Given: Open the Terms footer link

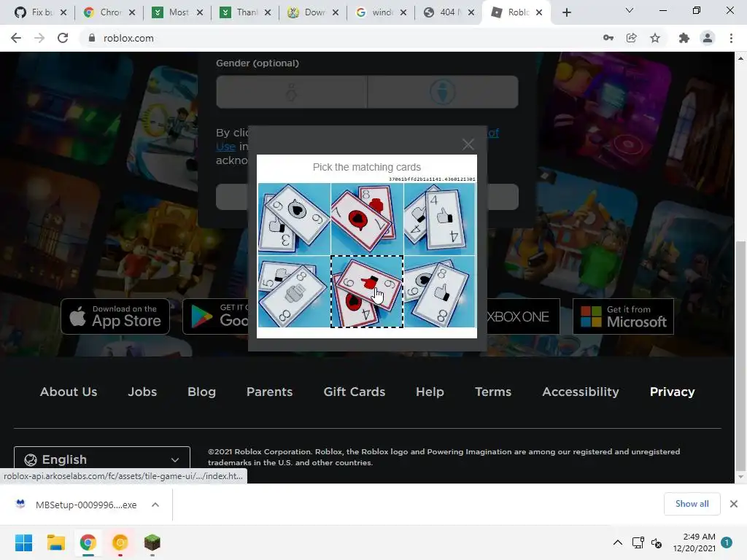Looking at the screenshot, I should [x=493, y=392].
